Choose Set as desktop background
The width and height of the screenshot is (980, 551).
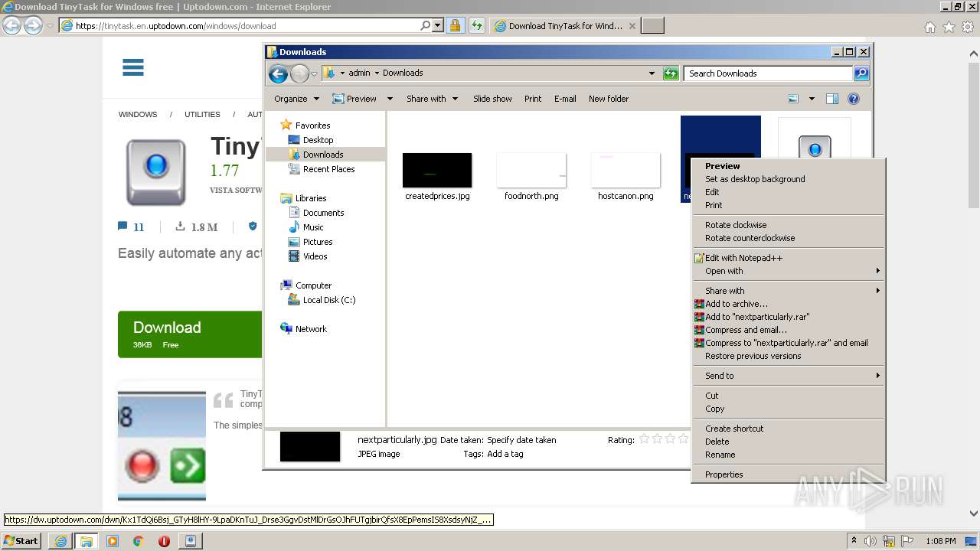(788, 179)
